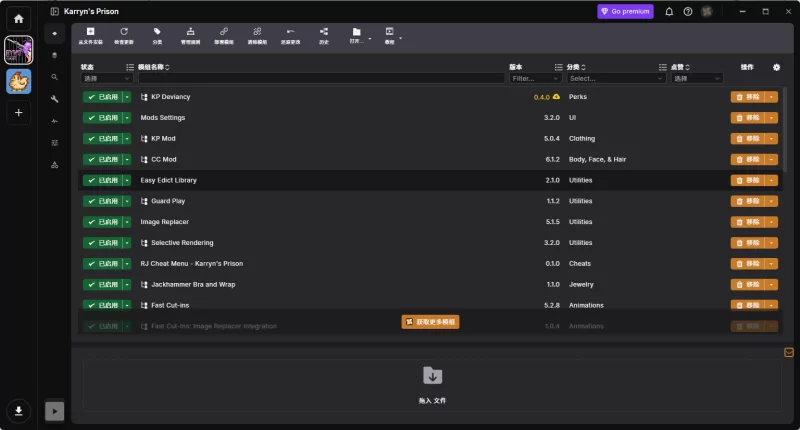Click the update cloud icon beside version 0.4.0
Image resolution: width=800 pixels, height=430 pixels.
tap(556, 96)
